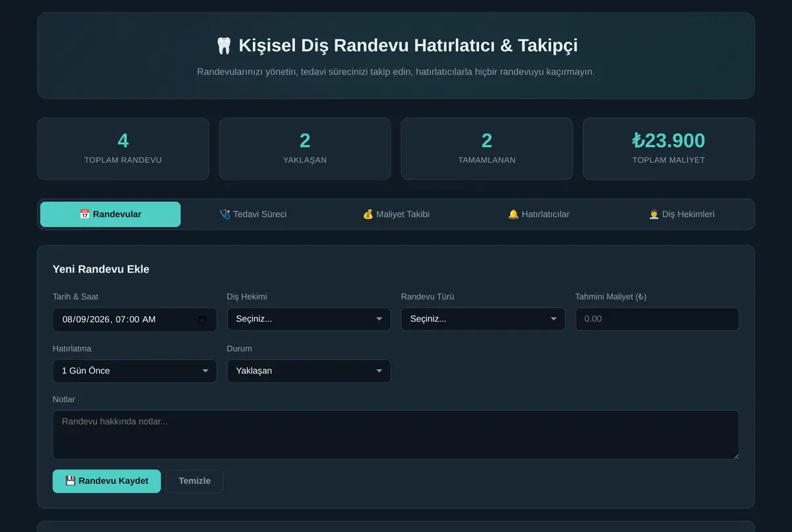
Task: Click the Yeni Randevu Ekle heading
Action: pos(101,269)
